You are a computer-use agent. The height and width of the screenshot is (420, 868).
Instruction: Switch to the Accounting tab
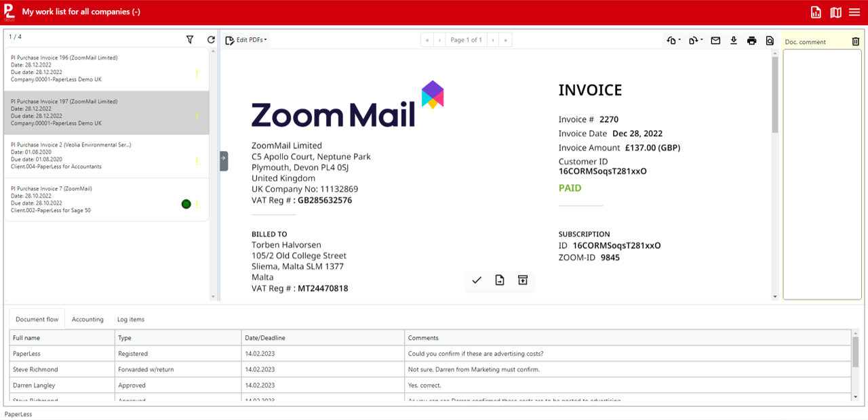[x=87, y=319]
